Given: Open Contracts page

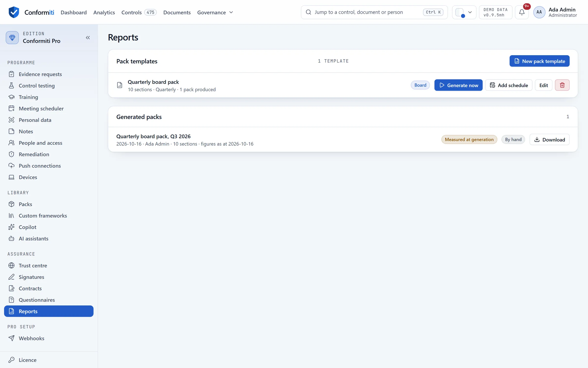Looking at the screenshot, I should [49, 288].
